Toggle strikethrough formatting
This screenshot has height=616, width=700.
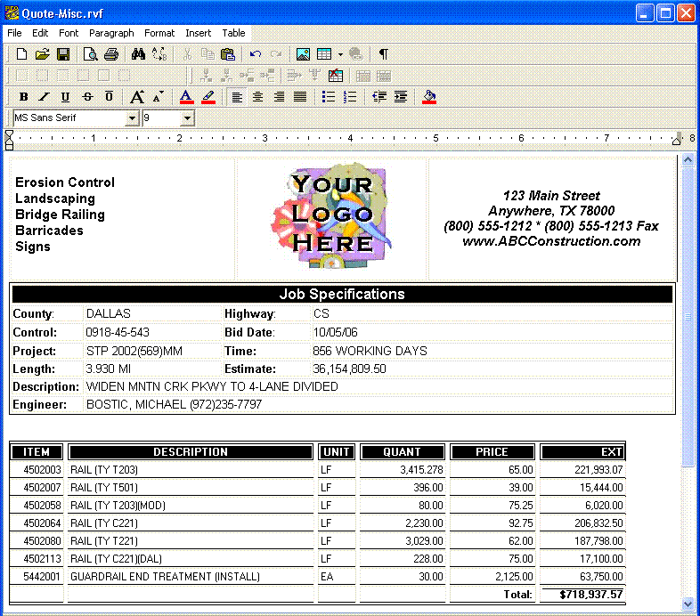[x=87, y=96]
